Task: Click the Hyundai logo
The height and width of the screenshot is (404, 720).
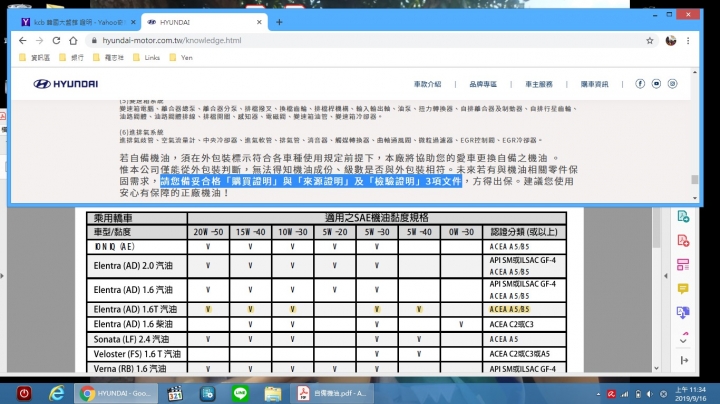Action: point(66,84)
